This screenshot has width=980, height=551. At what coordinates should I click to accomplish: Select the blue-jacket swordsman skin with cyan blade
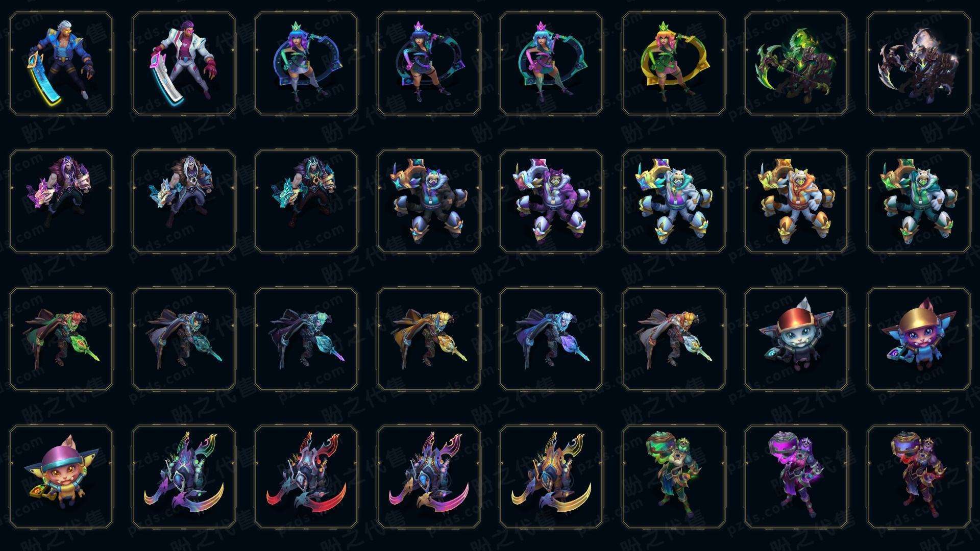pos(61,63)
